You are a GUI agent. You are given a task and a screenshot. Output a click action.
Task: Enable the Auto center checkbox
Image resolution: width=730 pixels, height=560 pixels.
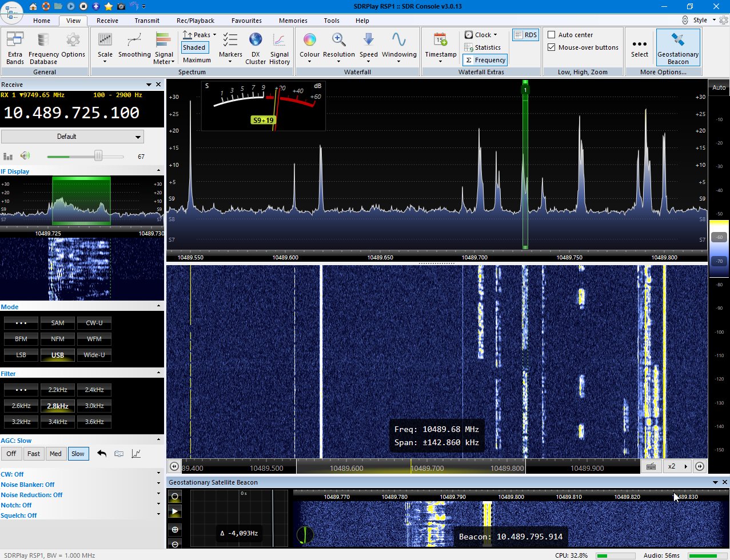coord(552,35)
